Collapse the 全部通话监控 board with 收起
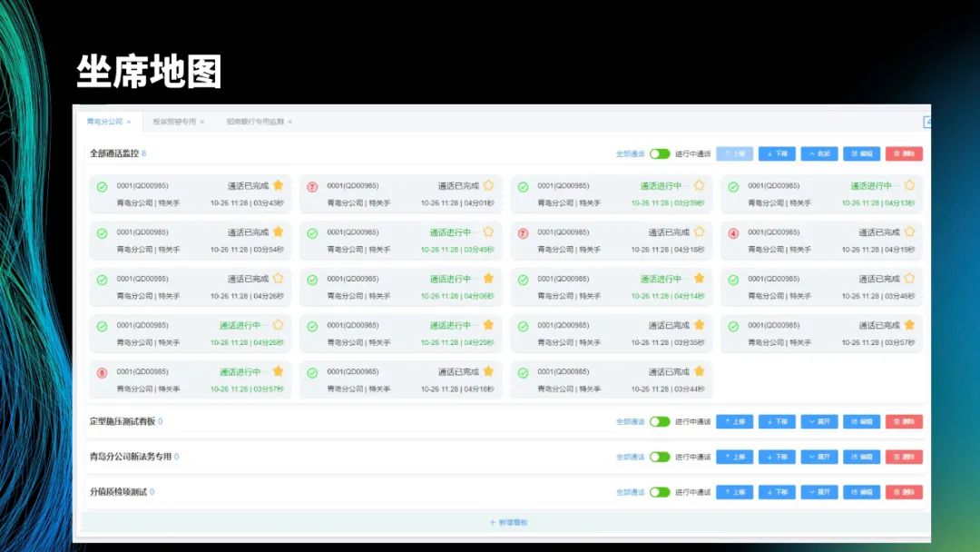Screen dimensions: 980x552 point(818,154)
